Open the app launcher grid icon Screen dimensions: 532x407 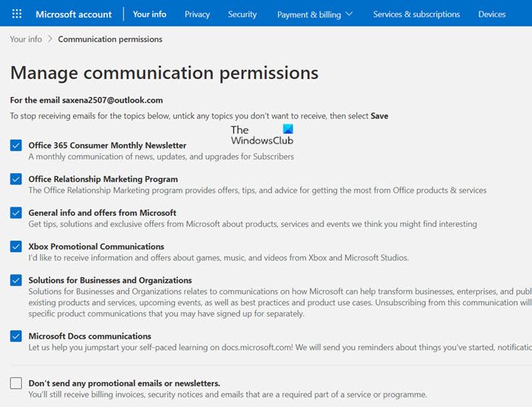coord(17,14)
